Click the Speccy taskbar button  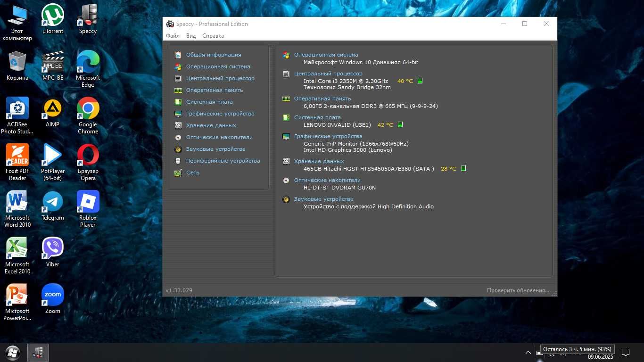point(38,352)
